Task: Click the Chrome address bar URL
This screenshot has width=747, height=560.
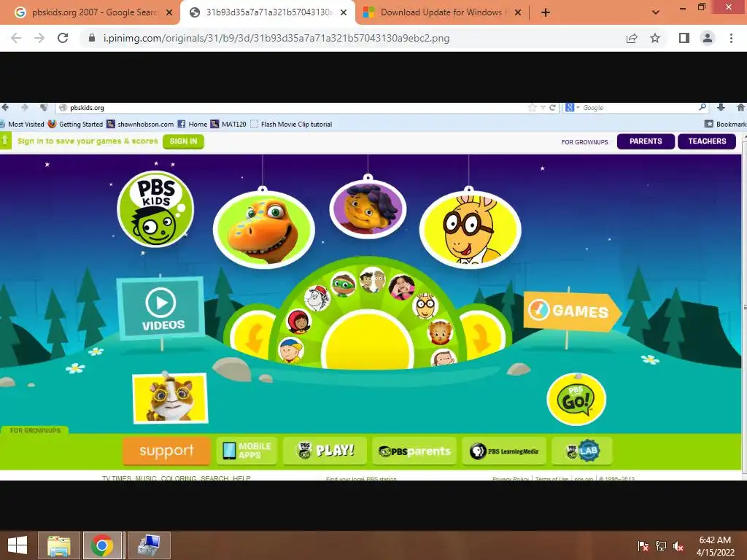Action: (276, 38)
